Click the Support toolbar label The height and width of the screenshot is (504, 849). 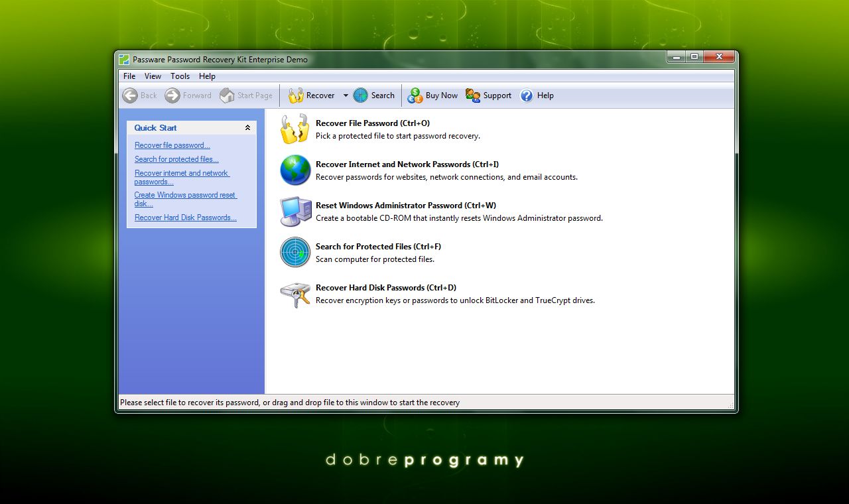click(497, 95)
